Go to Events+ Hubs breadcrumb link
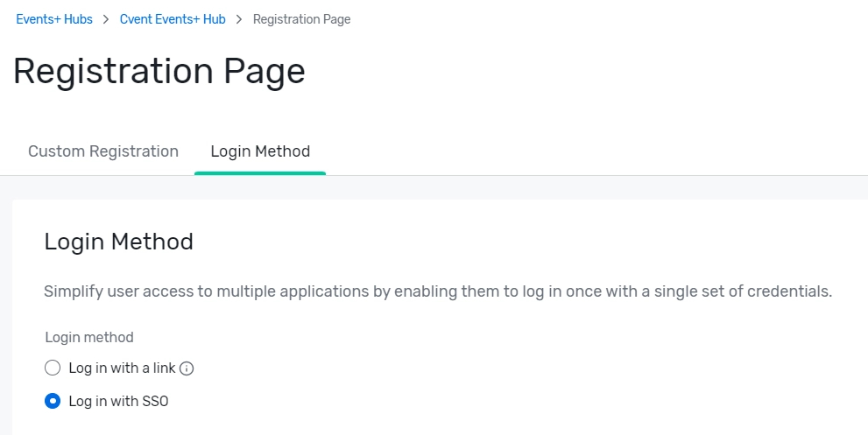868x435 pixels. [54, 19]
